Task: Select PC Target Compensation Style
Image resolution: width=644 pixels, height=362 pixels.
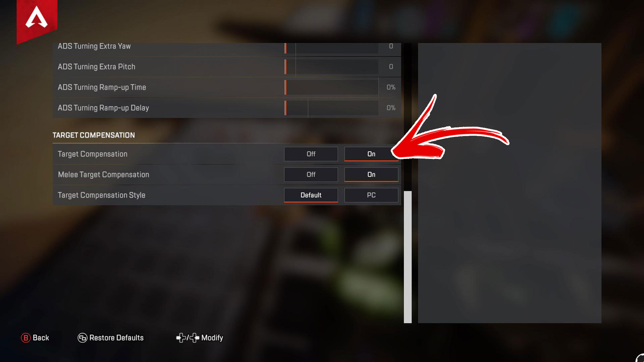Action: [x=371, y=195]
